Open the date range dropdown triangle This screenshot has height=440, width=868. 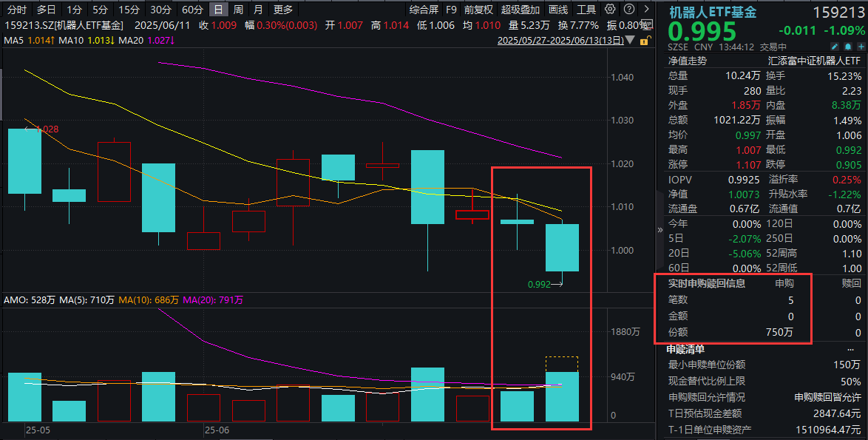628,39
